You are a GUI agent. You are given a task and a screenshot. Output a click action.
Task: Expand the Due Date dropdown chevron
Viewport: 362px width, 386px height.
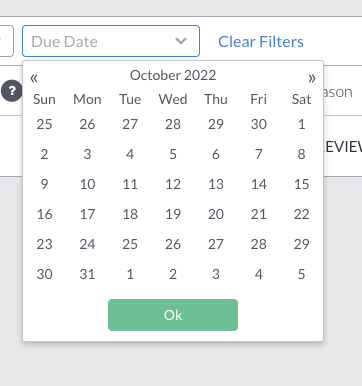click(181, 41)
